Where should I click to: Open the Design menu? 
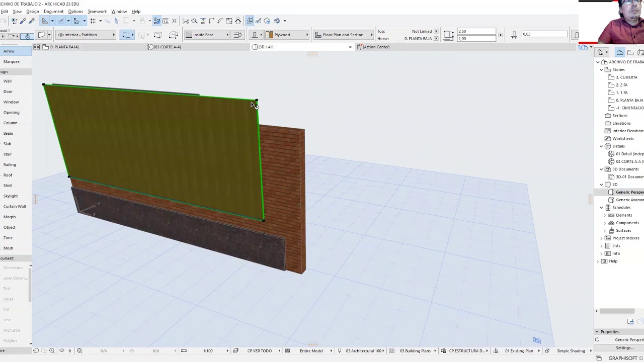click(32, 11)
